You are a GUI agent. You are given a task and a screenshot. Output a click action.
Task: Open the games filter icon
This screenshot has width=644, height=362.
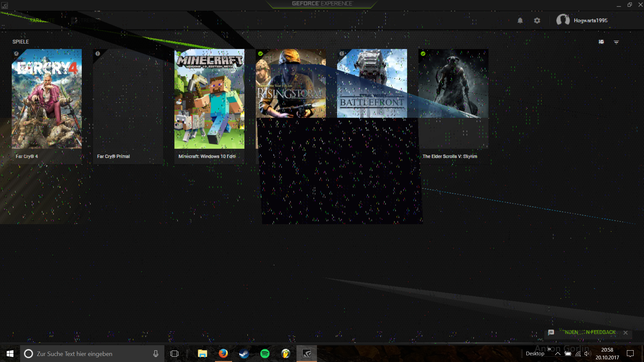pos(616,42)
